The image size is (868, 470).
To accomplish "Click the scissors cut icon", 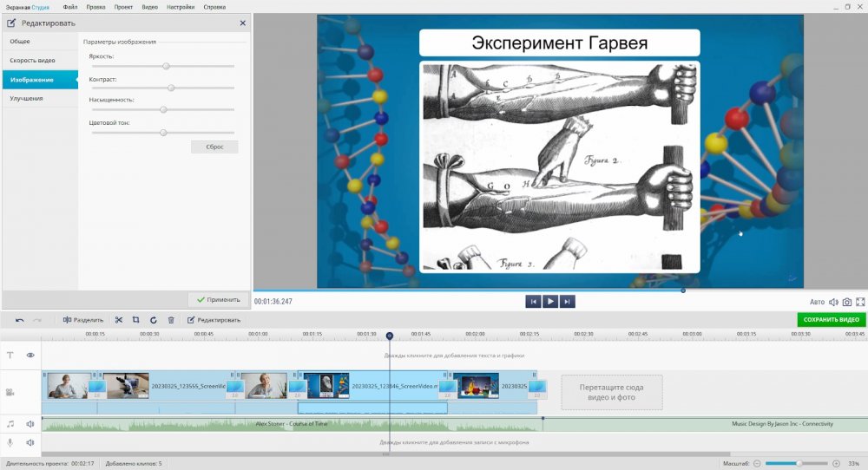I will 119,320.
